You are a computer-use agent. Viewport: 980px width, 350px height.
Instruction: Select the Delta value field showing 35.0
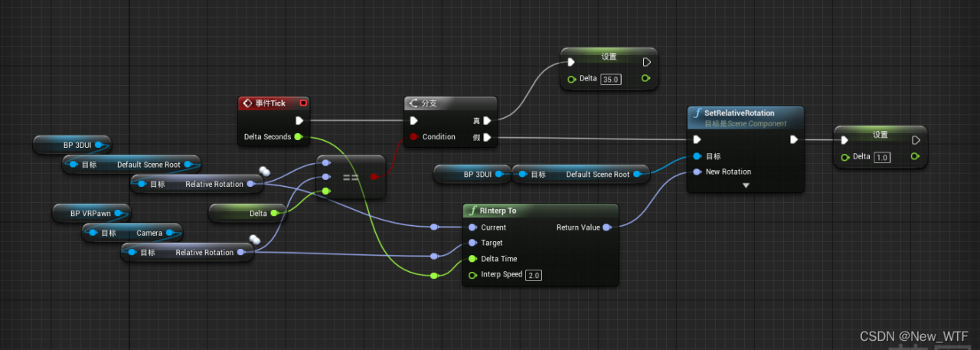pos(610,79)
